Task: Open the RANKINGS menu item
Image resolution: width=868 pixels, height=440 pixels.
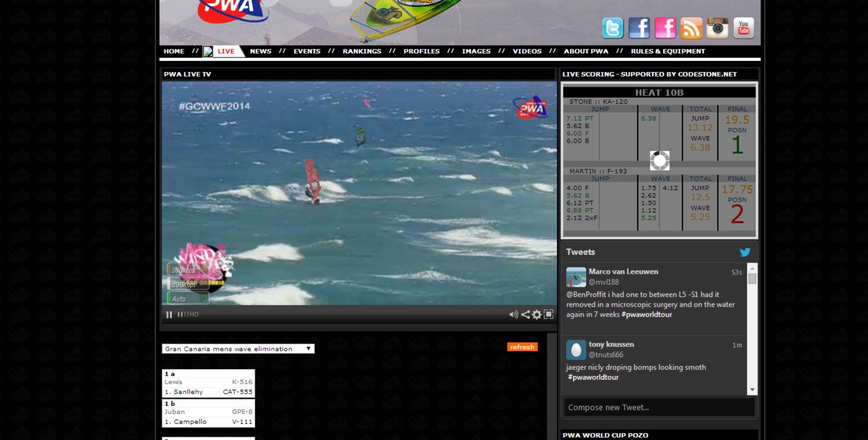Action: pyautogui.click(x=362, y=51)
